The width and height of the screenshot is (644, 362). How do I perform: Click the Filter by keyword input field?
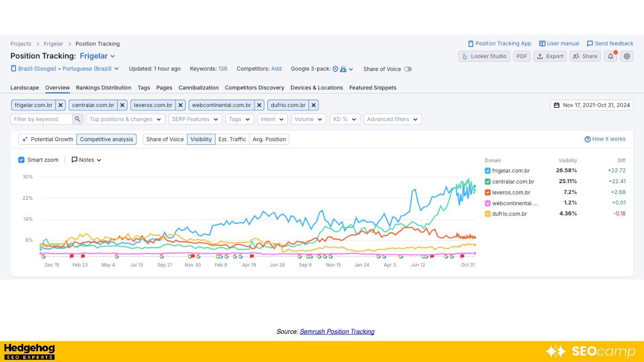click(42, 119)
